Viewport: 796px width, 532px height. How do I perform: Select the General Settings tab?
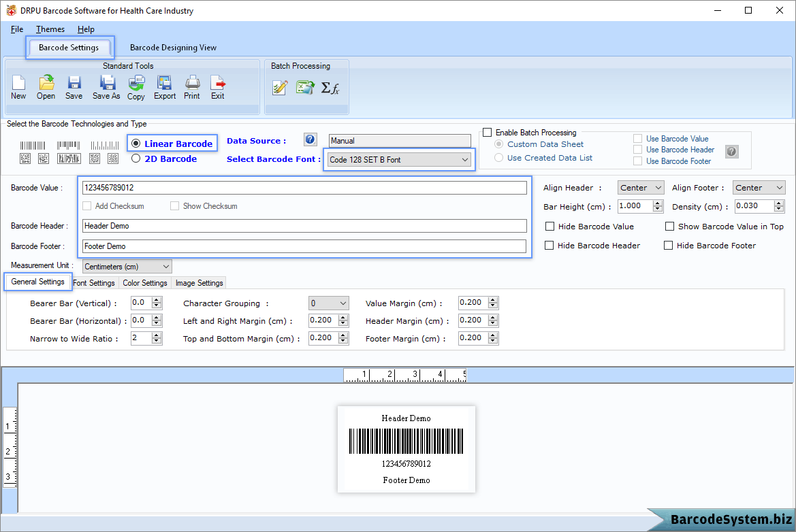[38, 282]
